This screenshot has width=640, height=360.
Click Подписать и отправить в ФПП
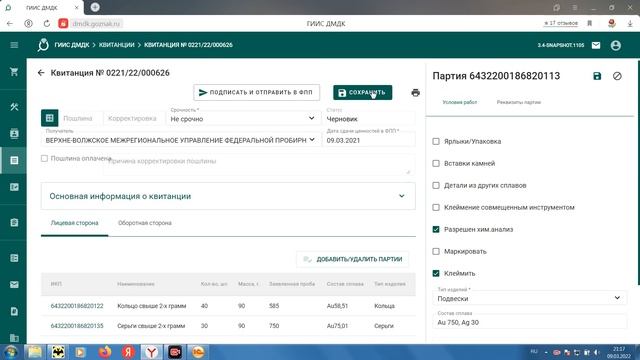click(256, 93)
